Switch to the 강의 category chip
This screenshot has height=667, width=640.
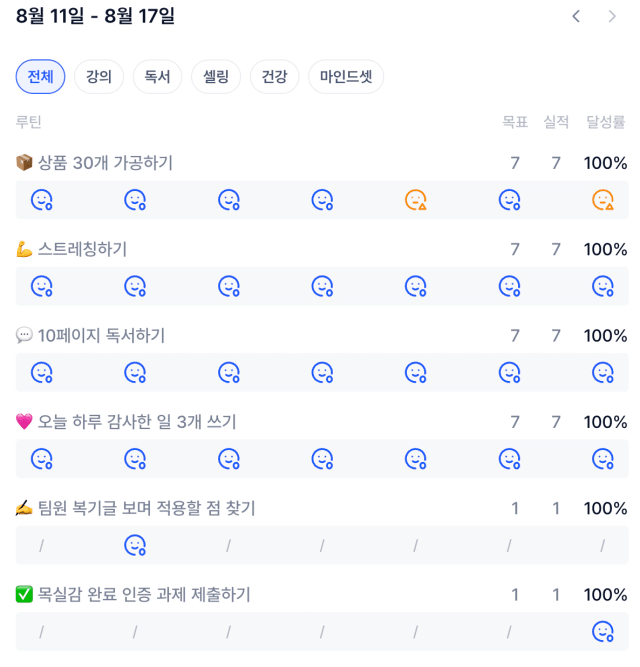pyautogui.click(x=99, y=77)
